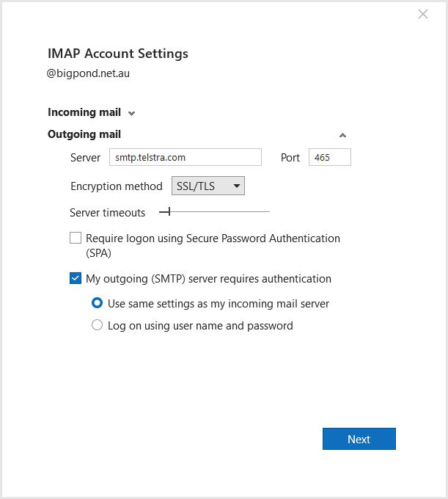Click the Server timeouts slider handle
The height and width of the screenshot is (499, 448).
168,212
